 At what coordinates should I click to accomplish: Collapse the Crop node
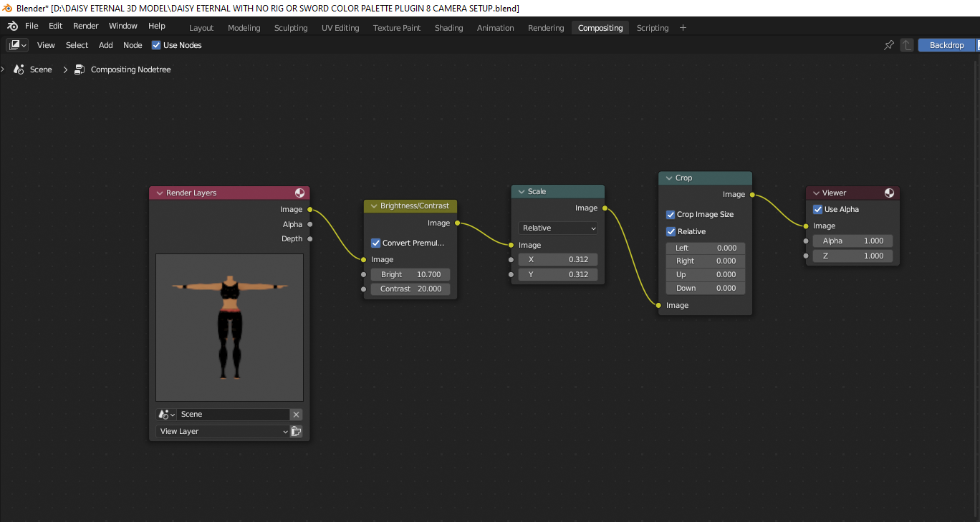point(669,178)
